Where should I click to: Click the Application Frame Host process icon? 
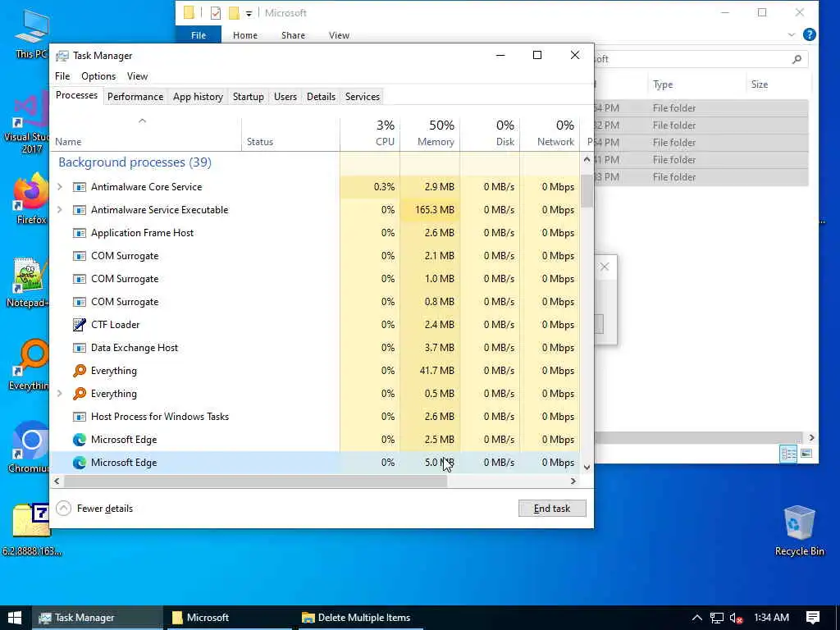tap(80, 233)
